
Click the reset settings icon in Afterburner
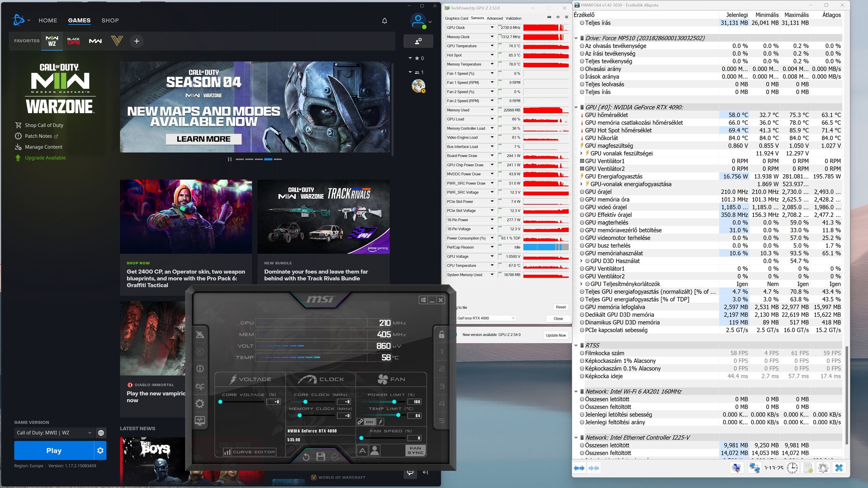click(306, 457)
